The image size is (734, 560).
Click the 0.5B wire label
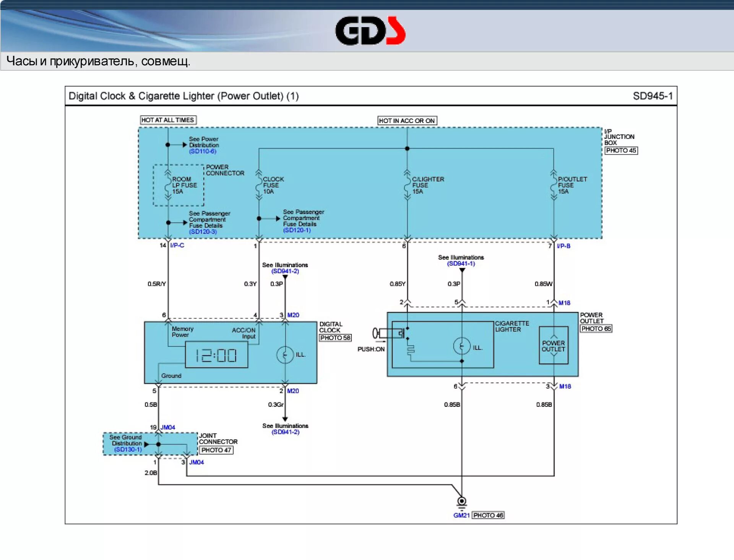pyautogui.click(x=151, y=404)
